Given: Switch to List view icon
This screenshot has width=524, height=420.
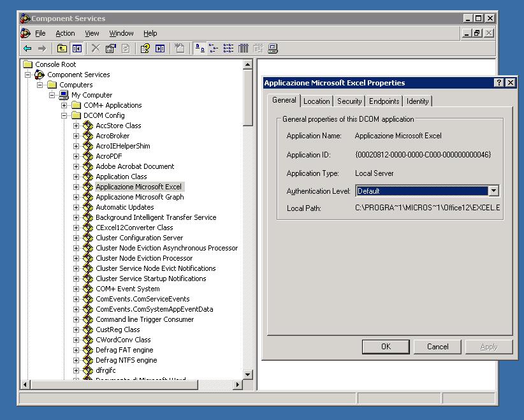Looking at the screenshot, I should click(x=228, y=49).
